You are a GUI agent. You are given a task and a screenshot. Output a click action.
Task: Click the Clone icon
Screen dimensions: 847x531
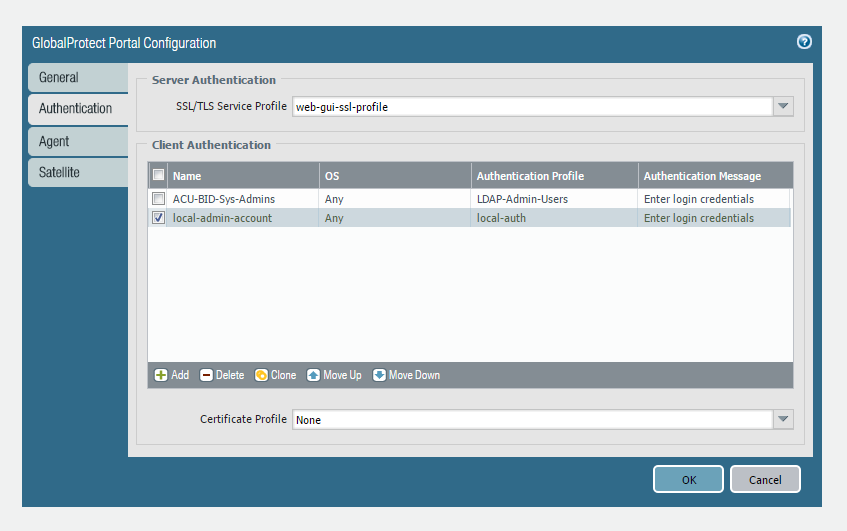click(x=261, y=375)
